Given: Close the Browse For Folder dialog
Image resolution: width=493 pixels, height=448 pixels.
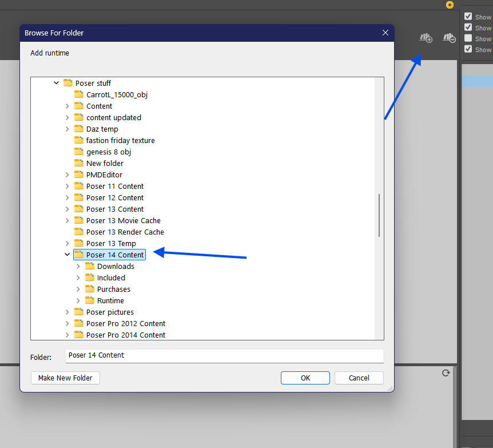Looking at the screenshot, I should [x=385, y=33].
